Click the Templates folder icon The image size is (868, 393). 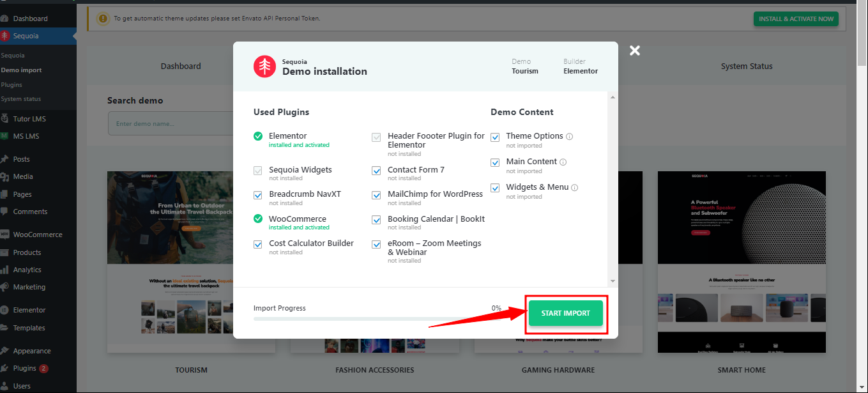coord(5,328)
